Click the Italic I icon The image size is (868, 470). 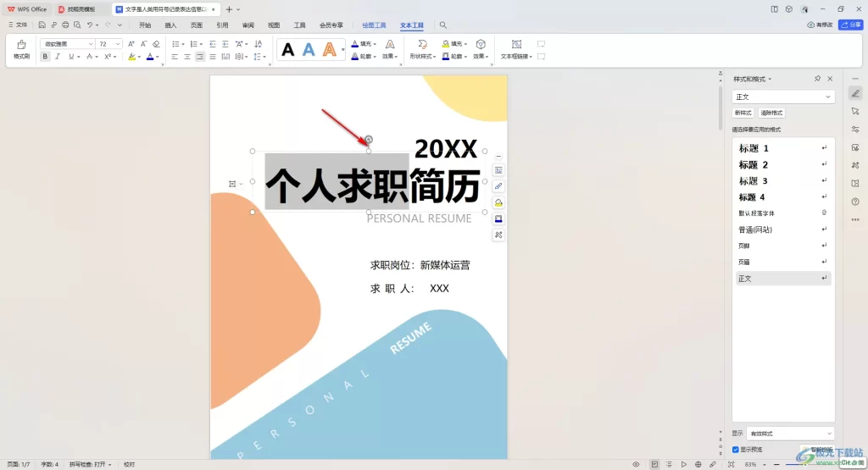[58, 57]
